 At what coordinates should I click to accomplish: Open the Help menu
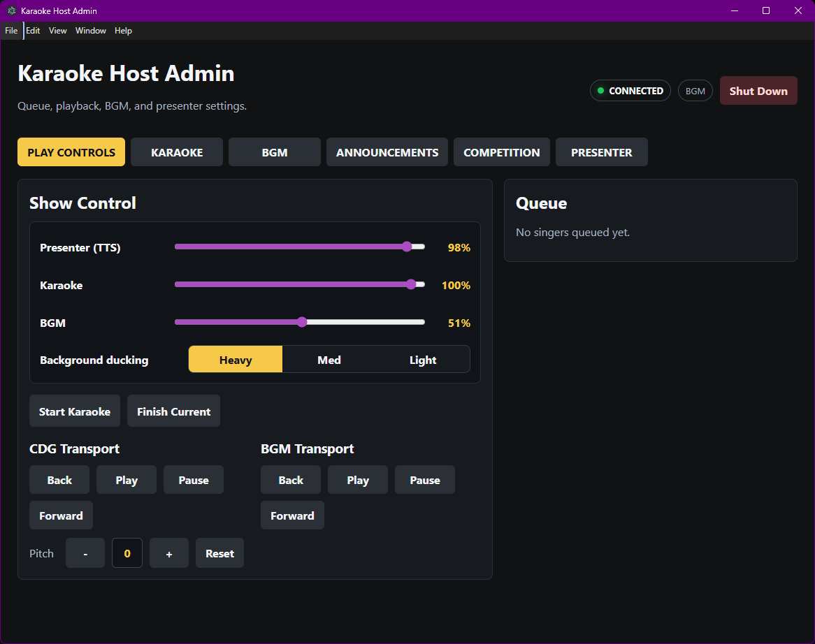pos(123,31)
